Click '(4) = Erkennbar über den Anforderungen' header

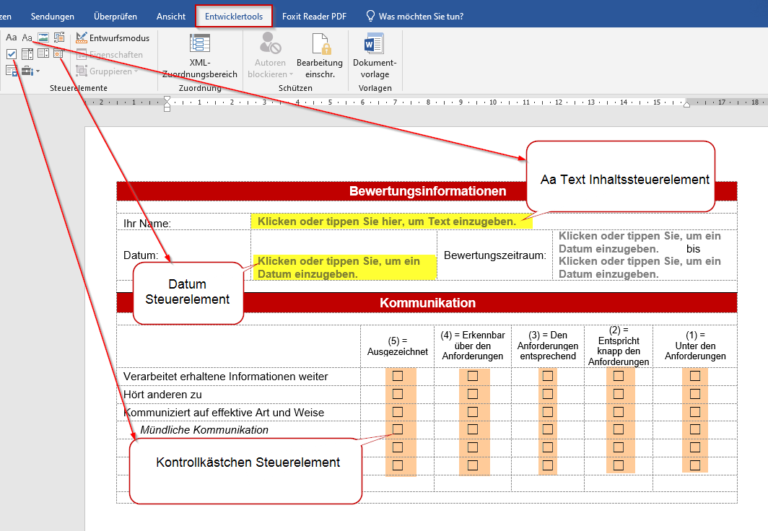(472, 345)
